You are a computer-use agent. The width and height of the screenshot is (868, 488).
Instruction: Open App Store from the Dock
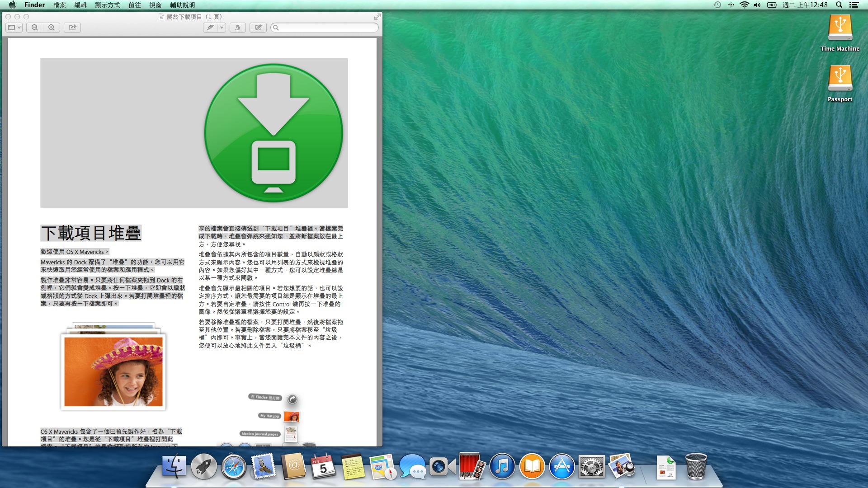[x=561, y=467]
